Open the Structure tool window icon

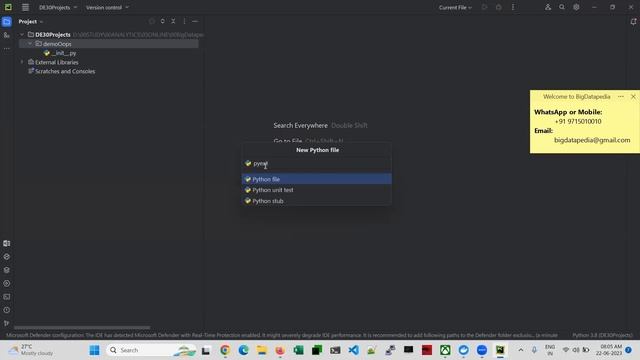7,36
